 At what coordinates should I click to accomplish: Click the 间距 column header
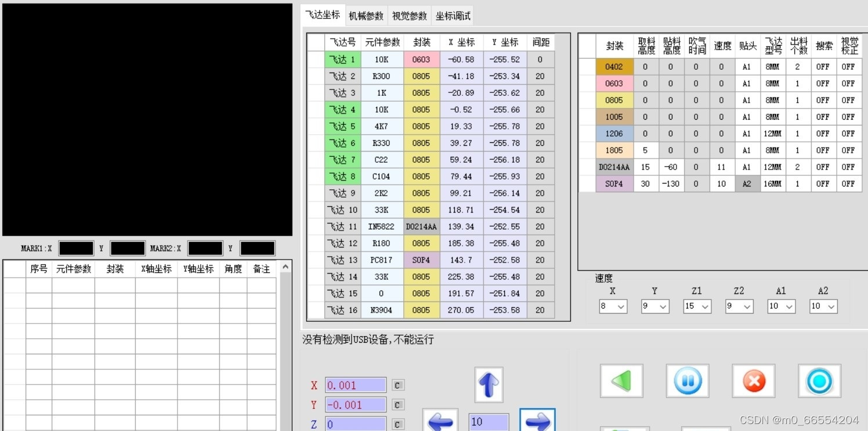coord(541,42)
